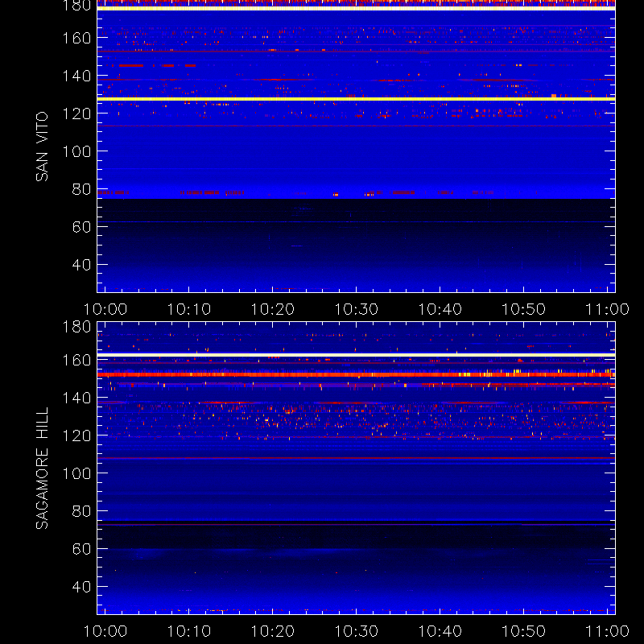Viewport: 644px width, 644px height.
Task: Select the 60 tick label on San Vito plot
Action: tap(81, 227)
